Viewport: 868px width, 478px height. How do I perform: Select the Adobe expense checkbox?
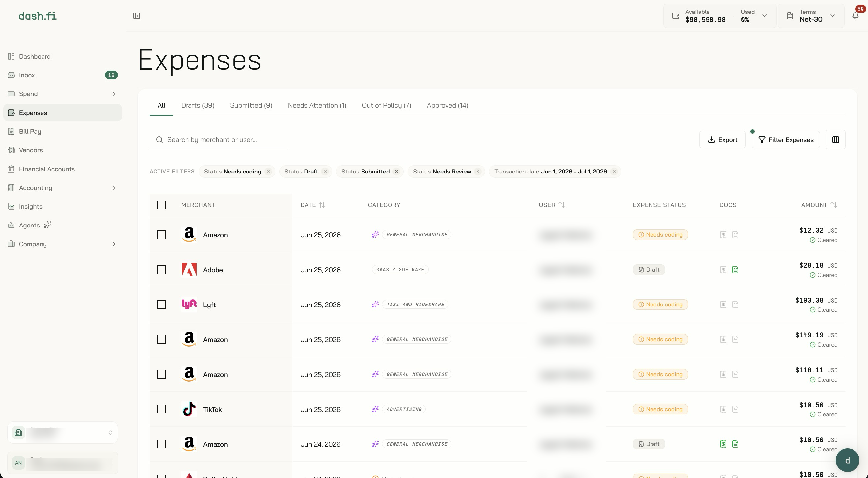coord(161,270)
